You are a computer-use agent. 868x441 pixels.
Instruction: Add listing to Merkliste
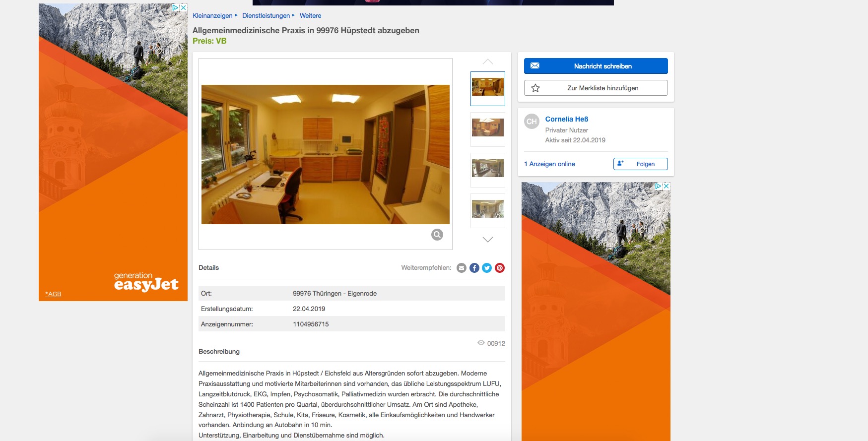pyautogui.click(x=596, y=88)
